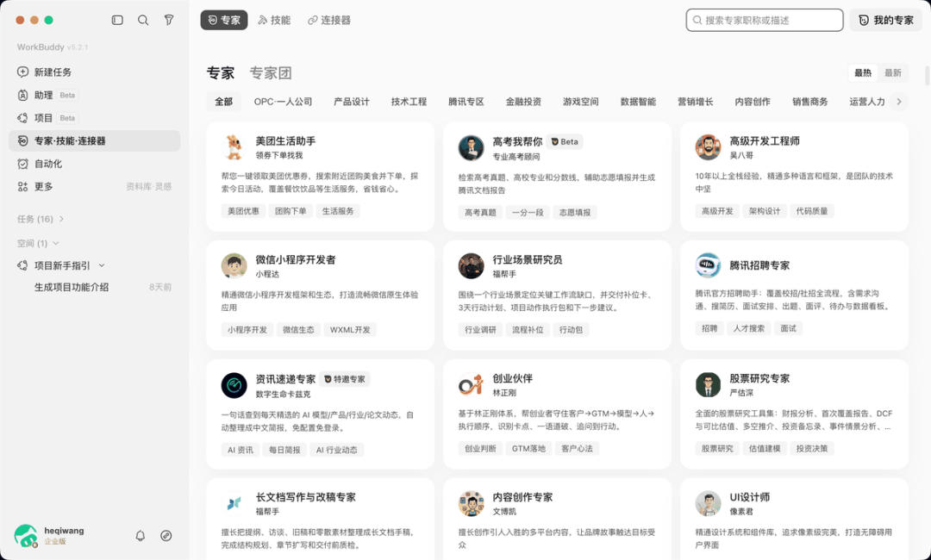Screen dimensions: 931x560
Task: Open 专家·技能·连接器 in sidebar
Action: (x=95, y=140)
